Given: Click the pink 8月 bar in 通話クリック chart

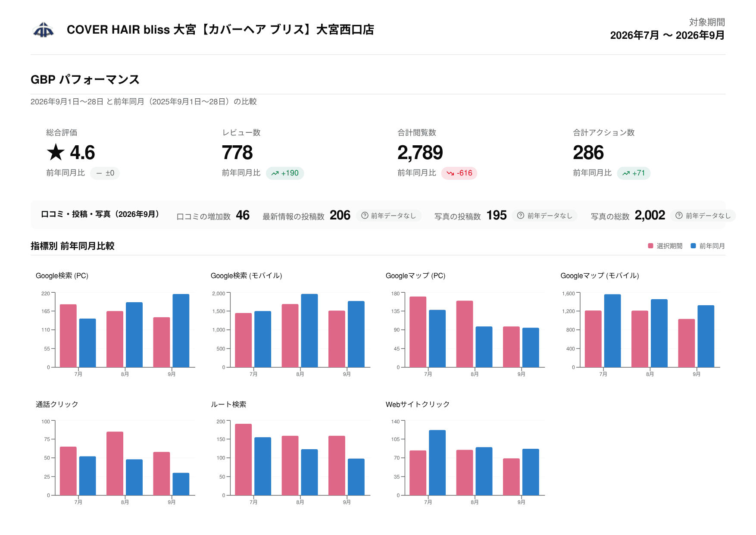Looking at the screenshot, I should tap(115, 463).
